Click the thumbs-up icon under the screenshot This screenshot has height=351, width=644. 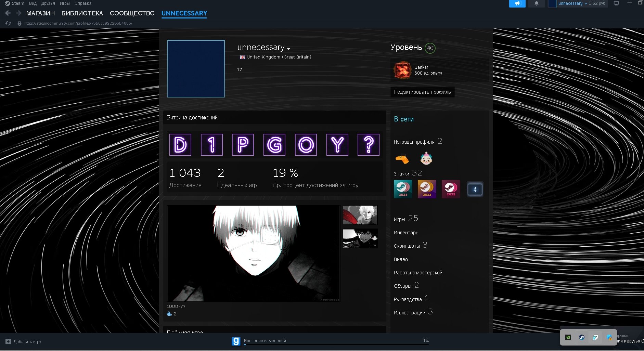pyautogui.click(x=169, y=313)
